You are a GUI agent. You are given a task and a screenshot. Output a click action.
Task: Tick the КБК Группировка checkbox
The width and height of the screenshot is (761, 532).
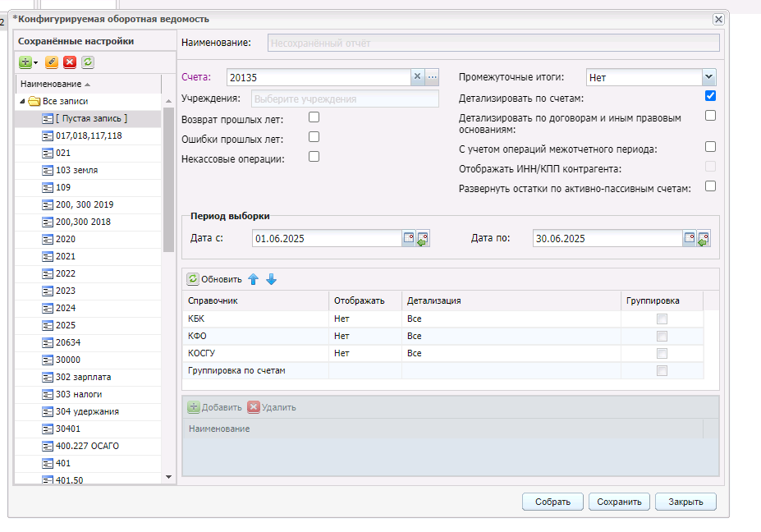(662, 319)
